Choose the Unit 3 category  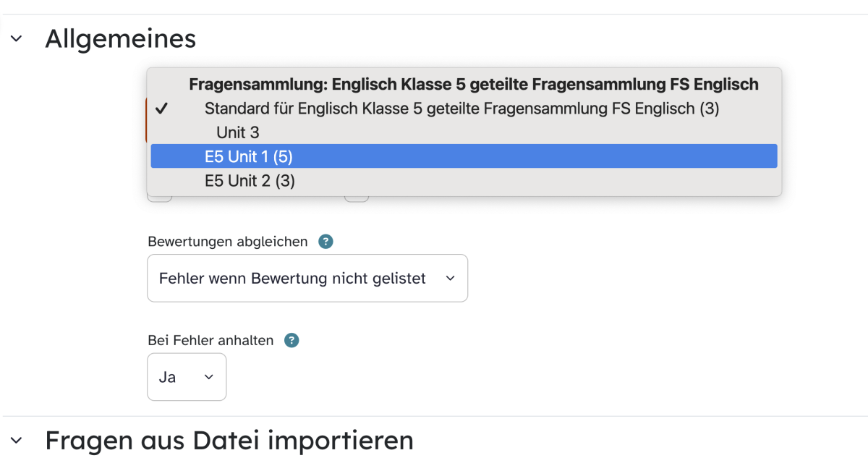click(x=237, y=132)
